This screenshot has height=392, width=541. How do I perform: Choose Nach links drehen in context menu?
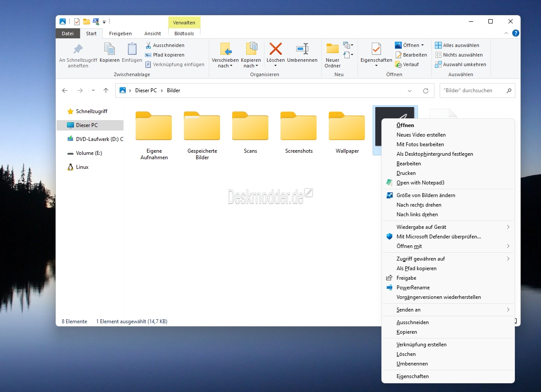tap(448, 214)
